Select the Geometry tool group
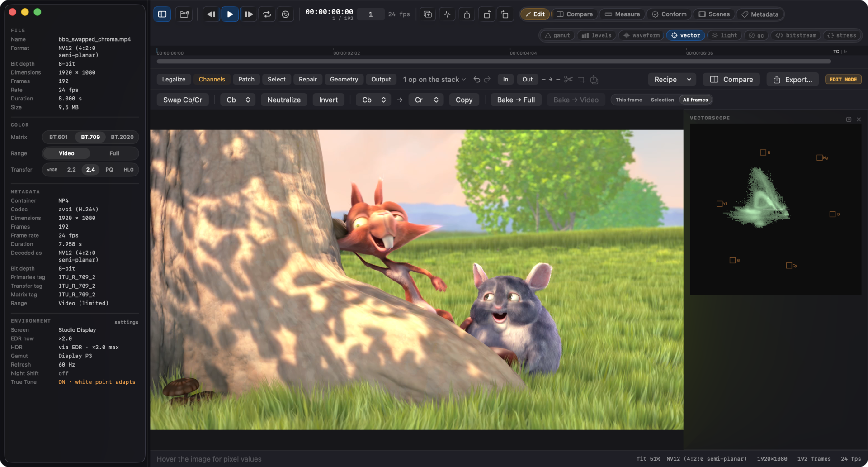868x467 pixels. (344, 80)
